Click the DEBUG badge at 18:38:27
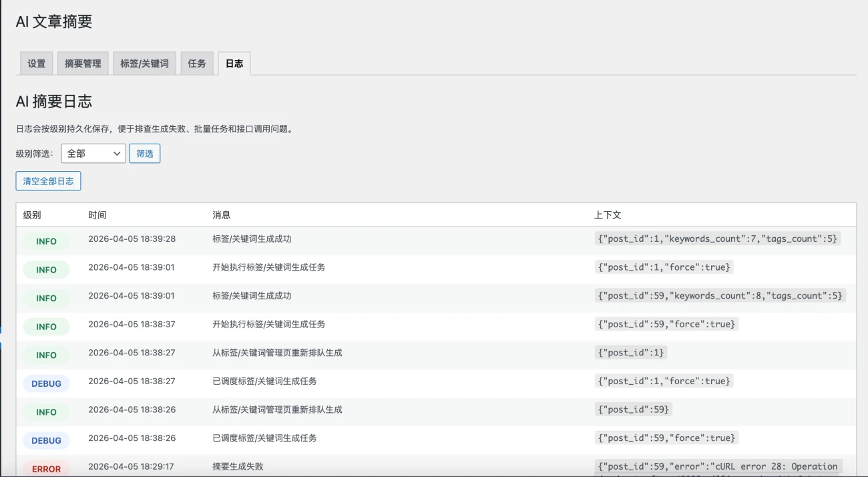This screenshot has width=868, height=477. 46,383
